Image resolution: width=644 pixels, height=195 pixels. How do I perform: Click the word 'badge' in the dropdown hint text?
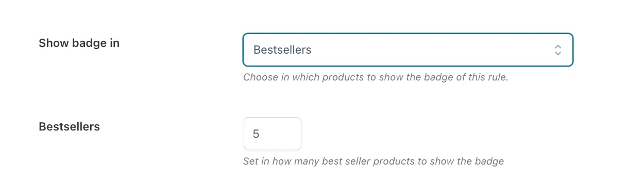[446, 78]
